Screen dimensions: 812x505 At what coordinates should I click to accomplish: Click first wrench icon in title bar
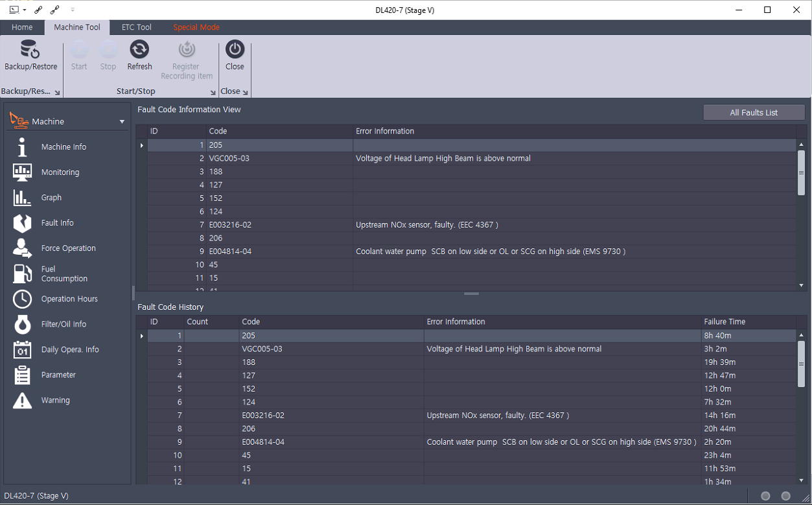tap(39, 10)
